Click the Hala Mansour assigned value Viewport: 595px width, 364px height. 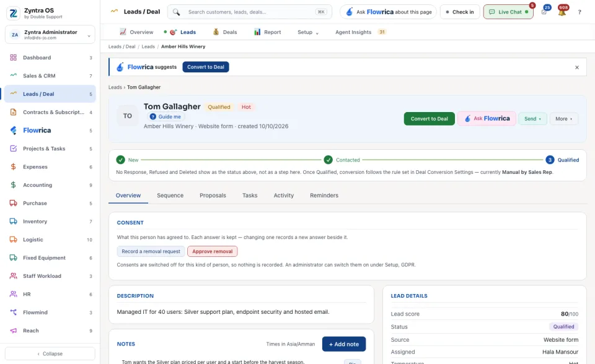(560, 352)
